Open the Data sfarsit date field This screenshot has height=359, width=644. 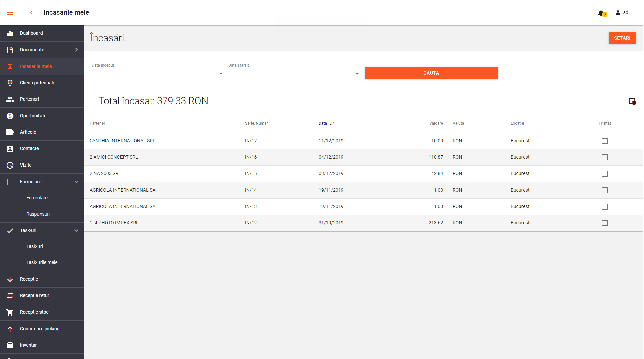tap(294, 74)
